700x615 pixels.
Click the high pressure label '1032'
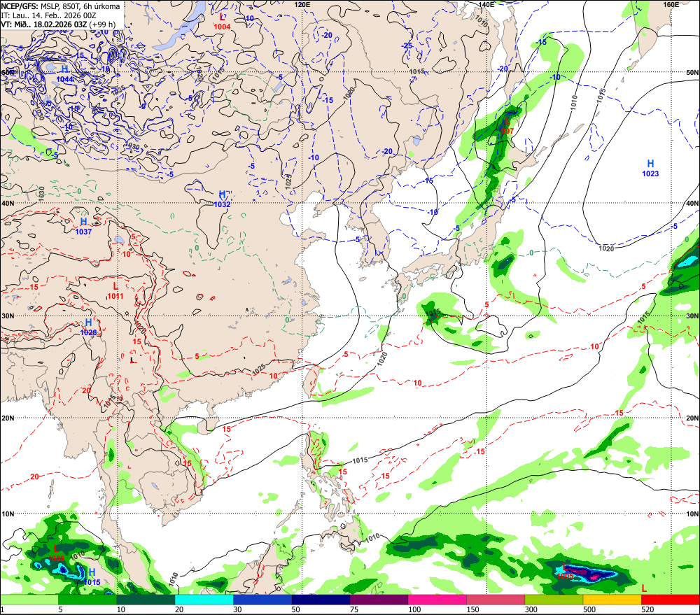[x=222, y=205]
